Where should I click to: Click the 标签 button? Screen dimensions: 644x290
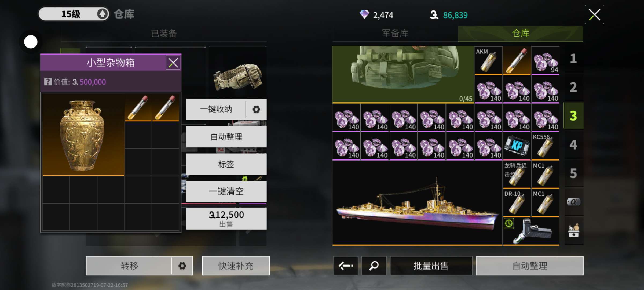point(226,164)
